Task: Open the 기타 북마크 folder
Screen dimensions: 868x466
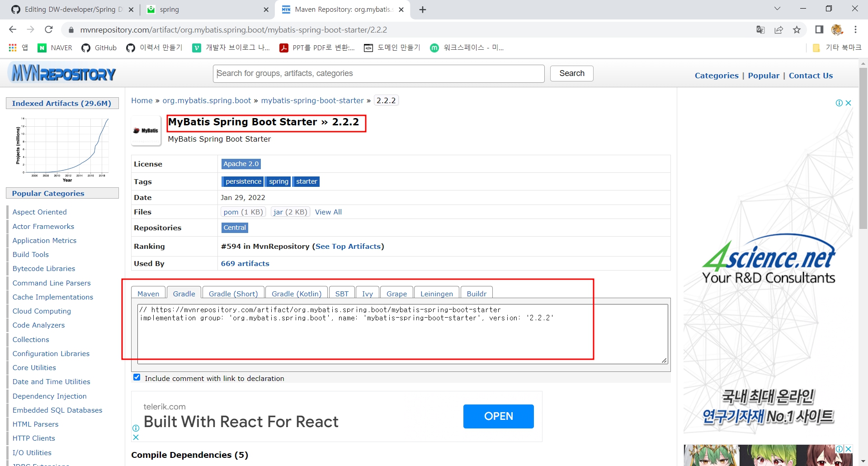Action: pyautogui.click(x=837, y=48)
